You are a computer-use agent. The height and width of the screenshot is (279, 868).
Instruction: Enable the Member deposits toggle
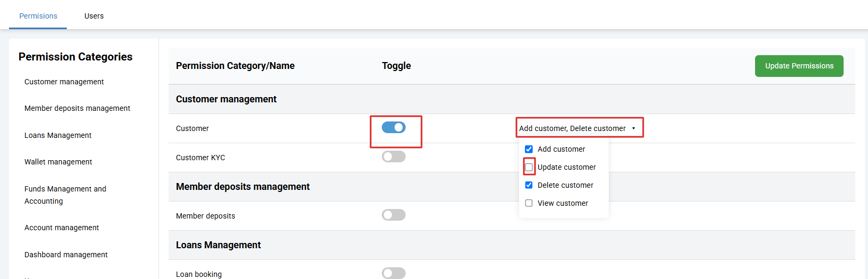(x=393, y=215)
